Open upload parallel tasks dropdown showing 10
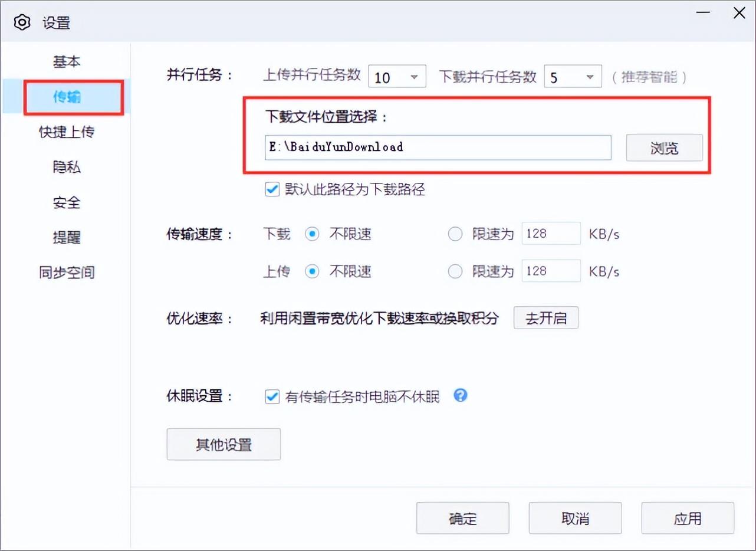The height and width of the screenshot is (551, 756). click(x=397, y=76)
